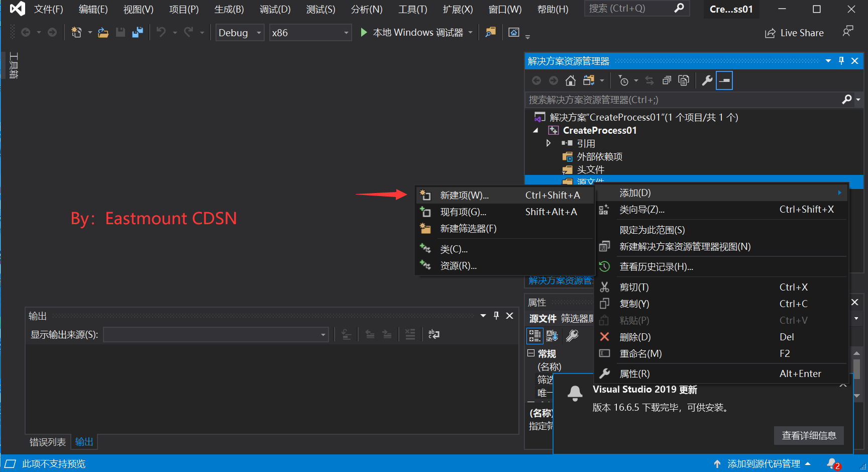Select 类向导(Z)... in the context menu

[721, 210]
